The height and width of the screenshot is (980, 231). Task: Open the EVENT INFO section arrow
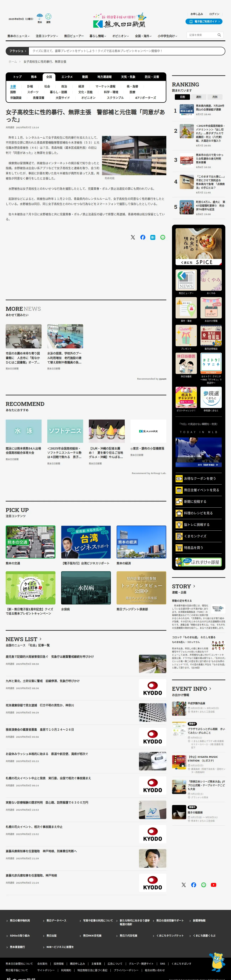pyautogui.click(x=210, y=689)
